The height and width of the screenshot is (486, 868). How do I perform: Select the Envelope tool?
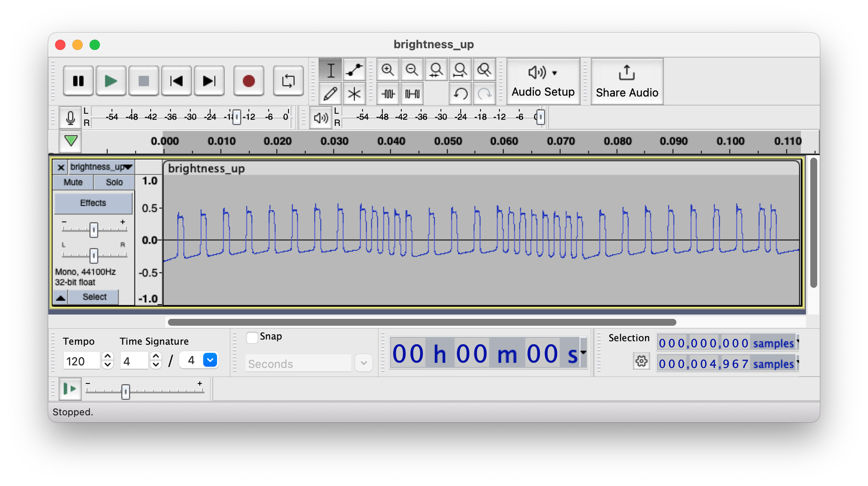pos(354,70)
